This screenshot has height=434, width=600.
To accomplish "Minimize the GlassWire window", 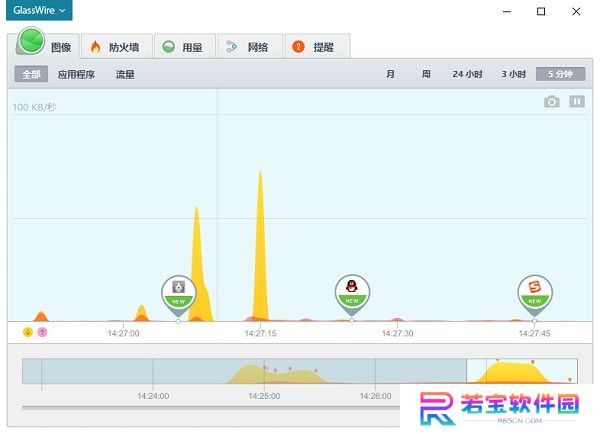I will (x=507, y=11).
